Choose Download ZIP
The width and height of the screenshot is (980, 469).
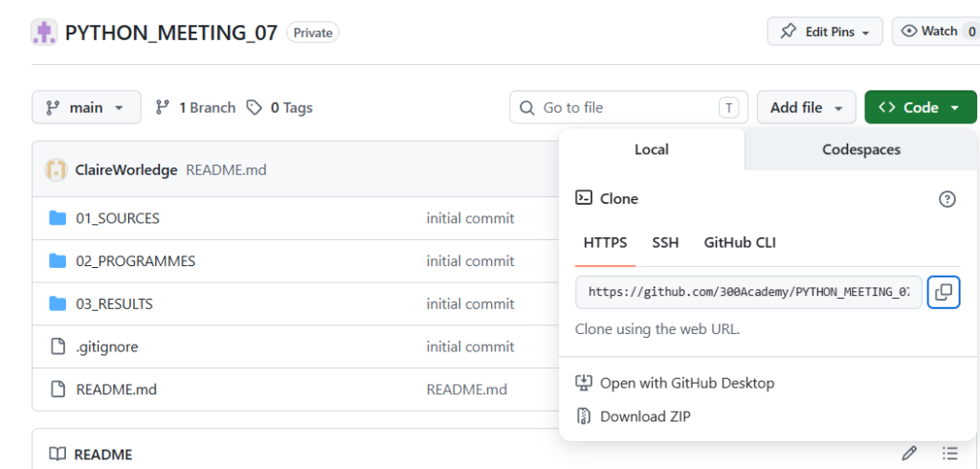click(645, 416)
